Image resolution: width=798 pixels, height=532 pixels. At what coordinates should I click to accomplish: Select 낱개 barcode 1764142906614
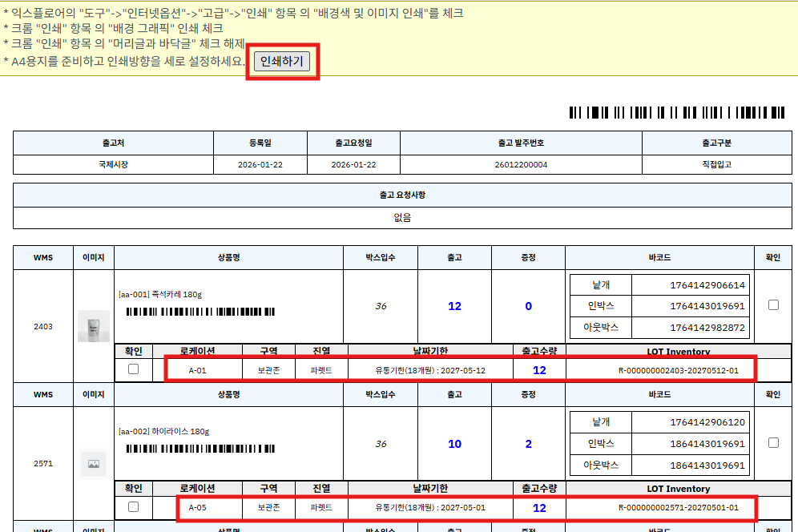(x=707, y=285)
